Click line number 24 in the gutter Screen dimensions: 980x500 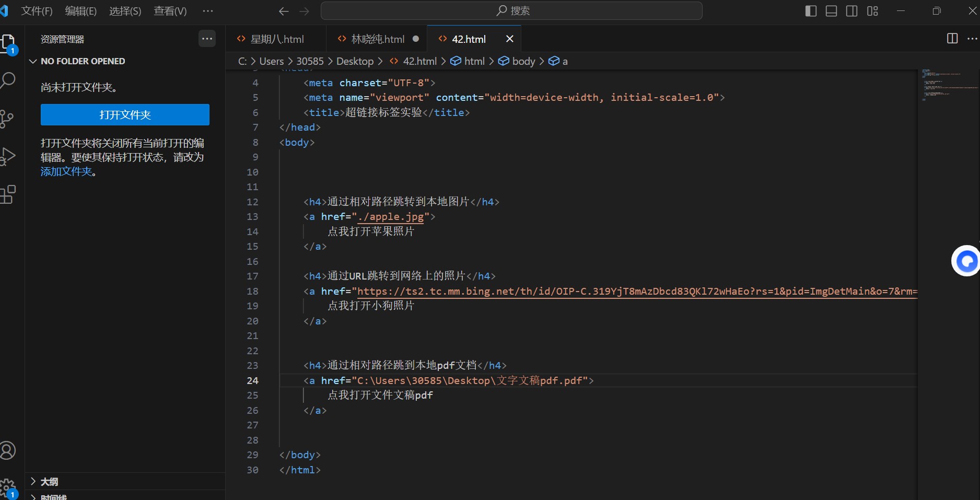pos(253,380)
